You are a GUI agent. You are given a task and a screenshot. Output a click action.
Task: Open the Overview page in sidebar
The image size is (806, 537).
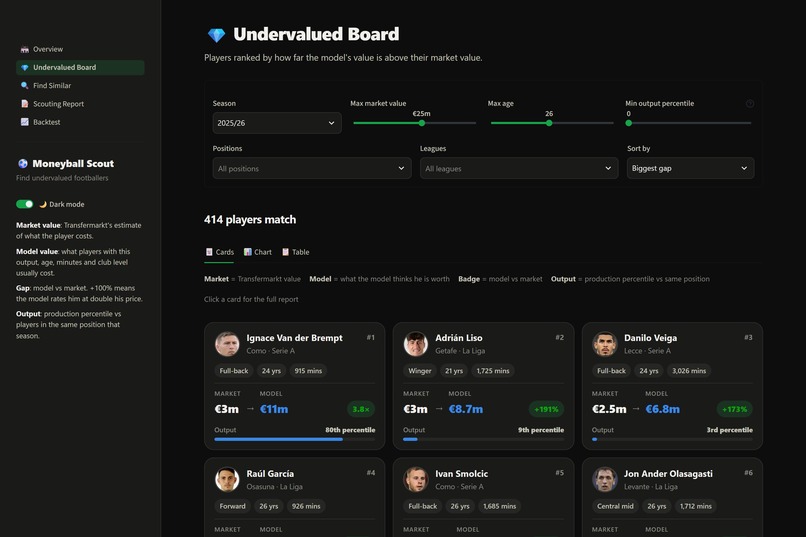click(80, 49)
